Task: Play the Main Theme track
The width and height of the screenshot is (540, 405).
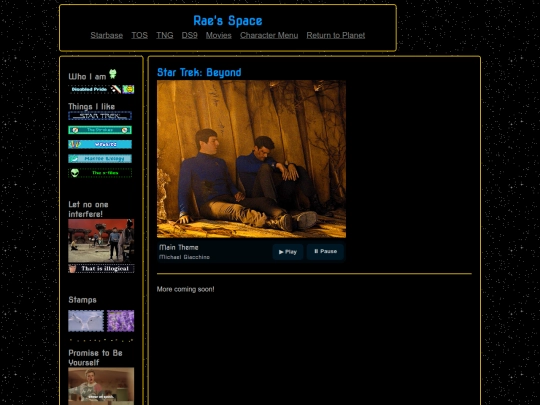Action: coord(288,252)
